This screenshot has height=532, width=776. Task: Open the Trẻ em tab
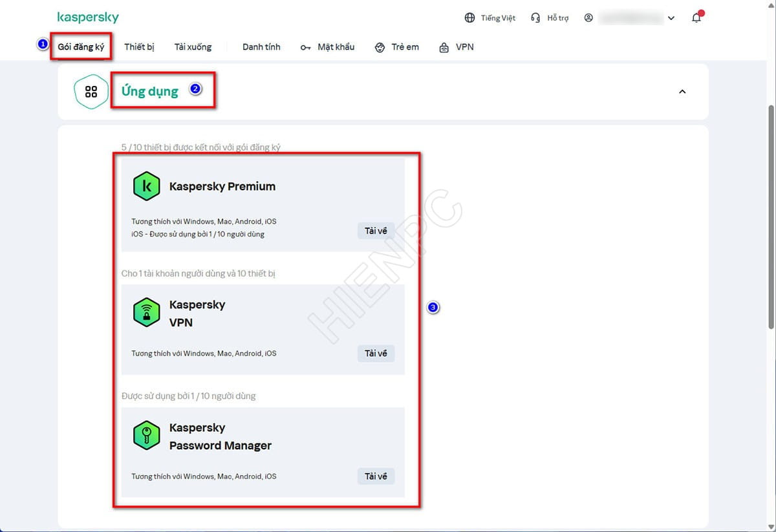tap(405, 47)
